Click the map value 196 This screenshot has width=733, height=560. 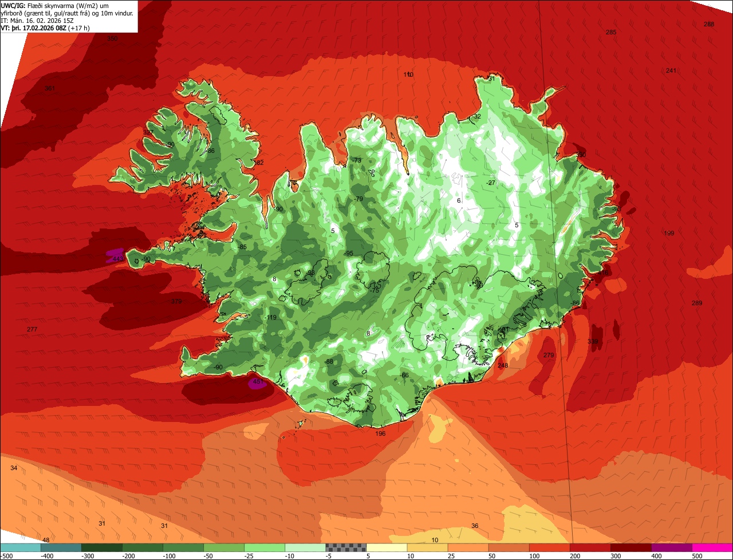(381, 433)
